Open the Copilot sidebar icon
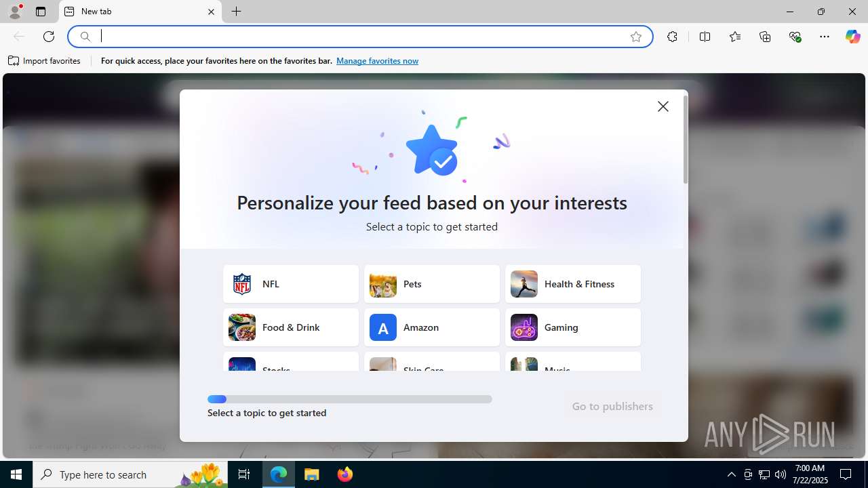 pyautogui.click(x=852, y=37)
